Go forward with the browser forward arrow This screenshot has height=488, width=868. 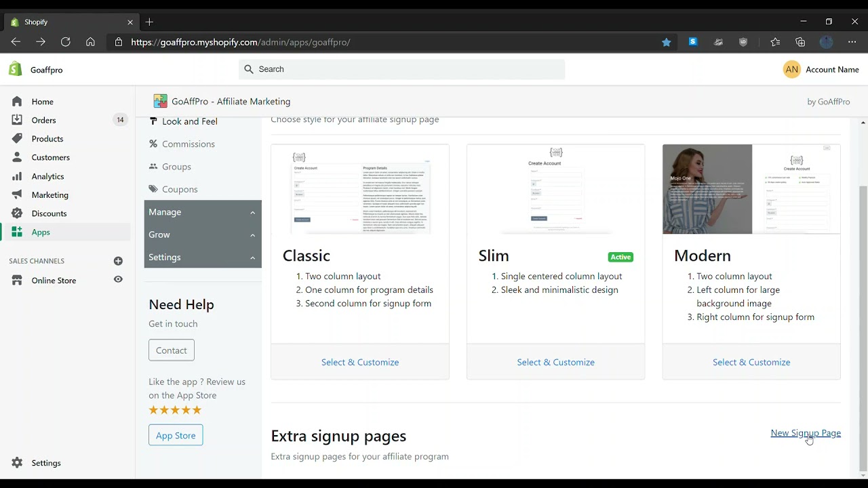(x=41, y=42)
